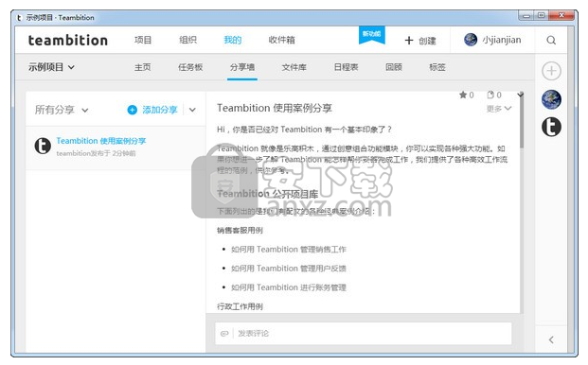Viewport: 588px width, 365px height.
Task: Open link 如何用 Teambition 管理用户反馈
Action: [x=289, y=269]
